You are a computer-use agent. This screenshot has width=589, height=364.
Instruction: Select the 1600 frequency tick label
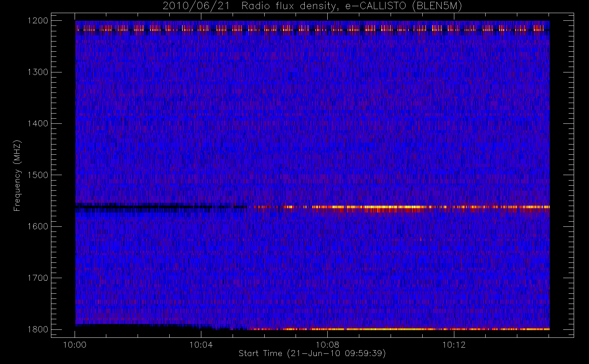click(38, 226)
